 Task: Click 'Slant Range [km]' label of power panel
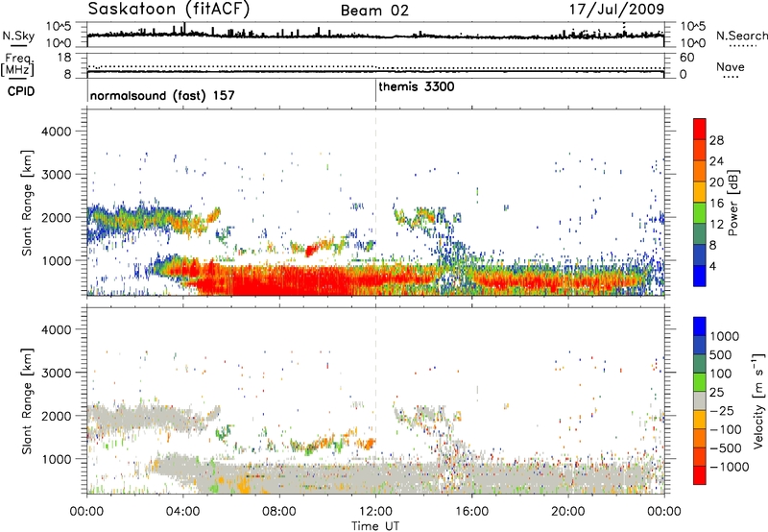click(x=27, y=203)
